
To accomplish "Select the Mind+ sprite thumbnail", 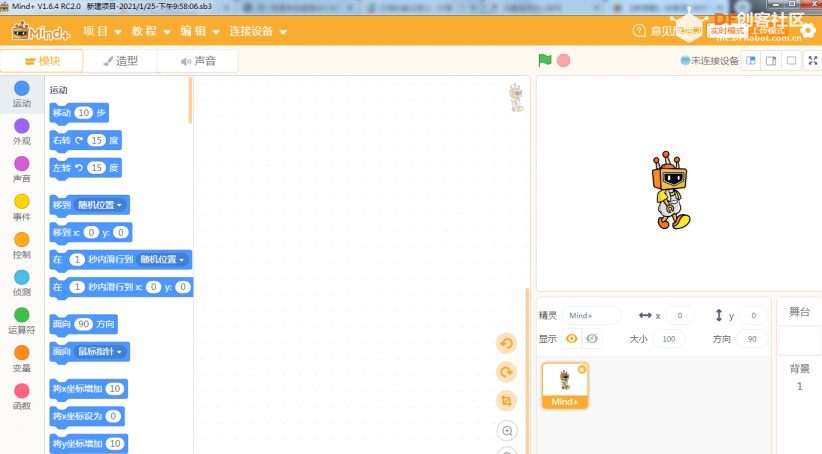I will click(x=565, y=385).
